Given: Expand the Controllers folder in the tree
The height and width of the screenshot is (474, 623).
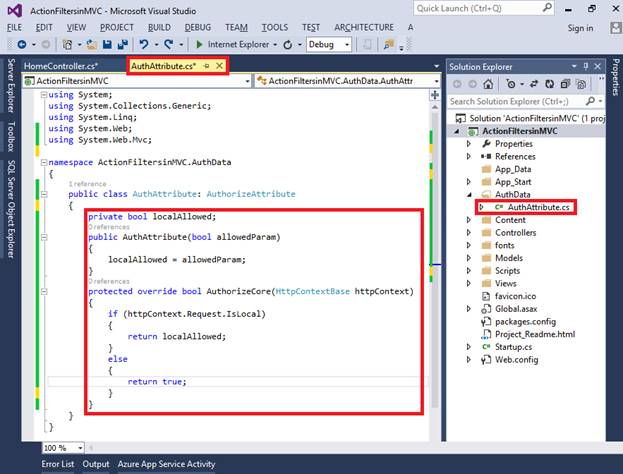Looking at the screenshot, I should tap(469, 233).
